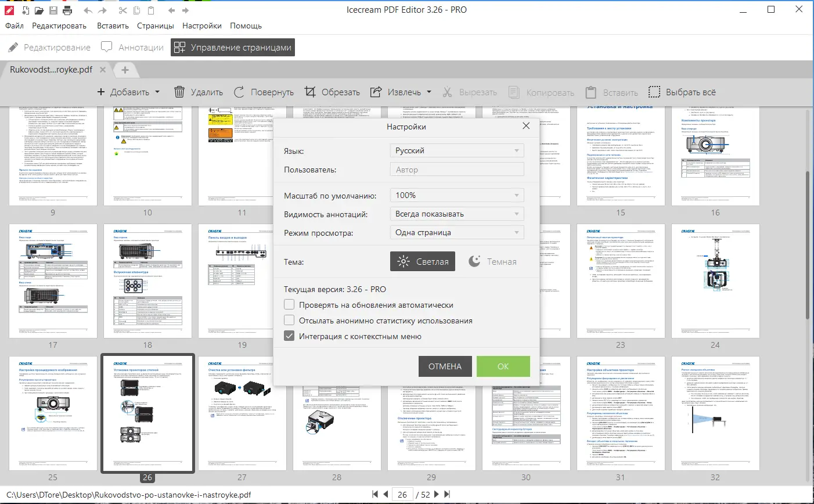Enable automatic update checking checkbox
This screenshot has width=814, height=504.
click(x=289, y=304)
